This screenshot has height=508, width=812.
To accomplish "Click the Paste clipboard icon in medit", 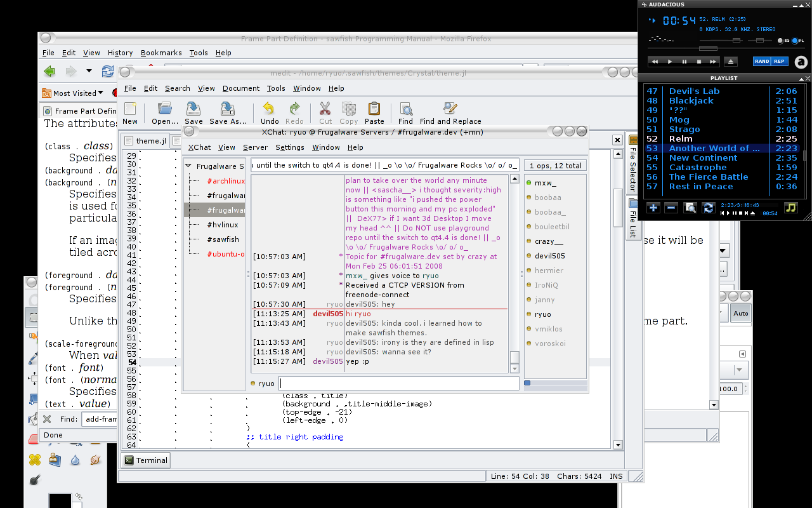I will [374, 109].
